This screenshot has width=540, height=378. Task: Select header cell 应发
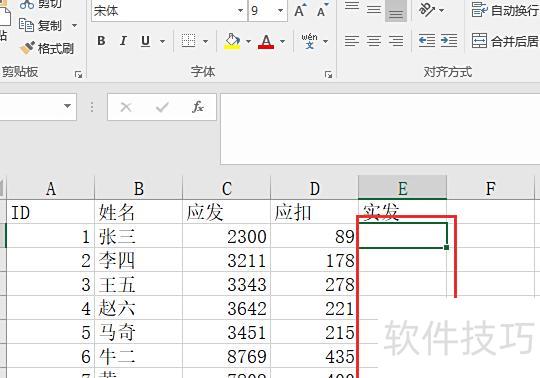[x=227, y=212]
